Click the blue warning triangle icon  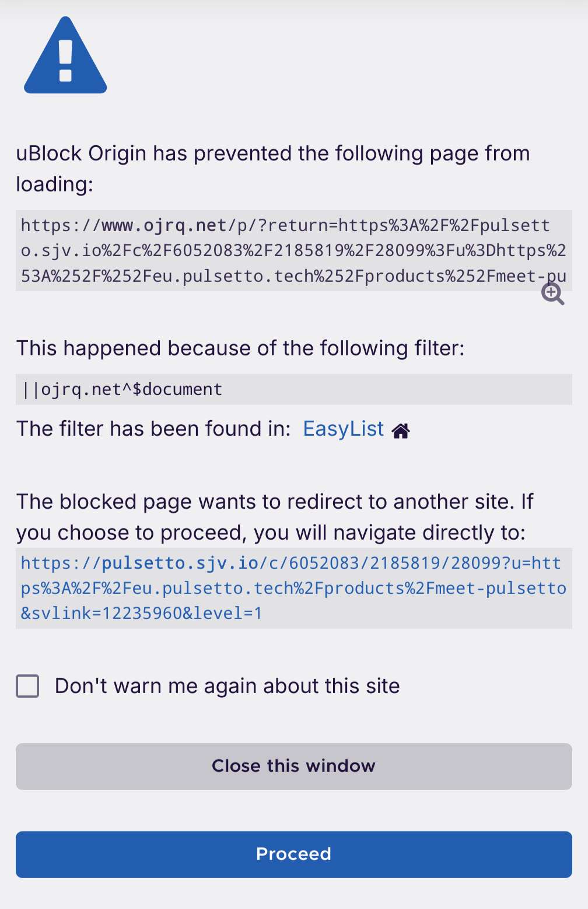click(x=65, y=57)
